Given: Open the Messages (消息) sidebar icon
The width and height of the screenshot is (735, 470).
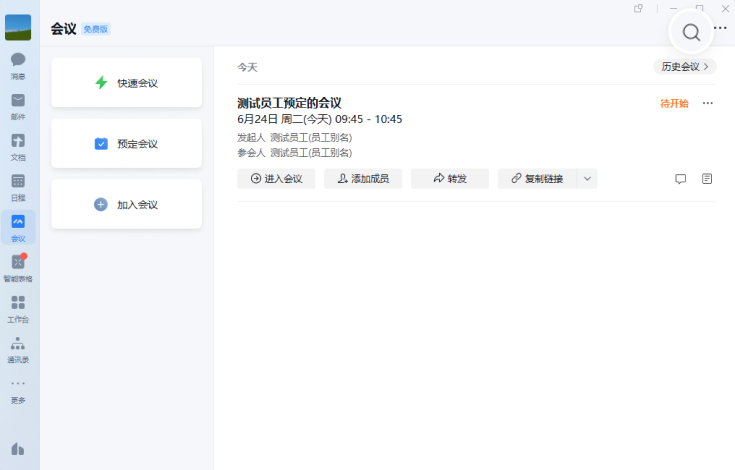Looking at the screenshot, I should click(x=18, y=64).
